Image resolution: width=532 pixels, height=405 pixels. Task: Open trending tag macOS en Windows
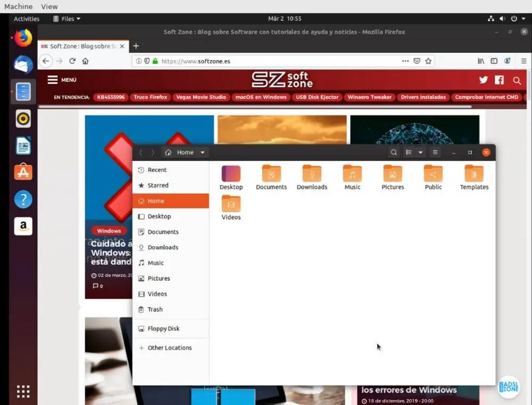coord(261,97)
